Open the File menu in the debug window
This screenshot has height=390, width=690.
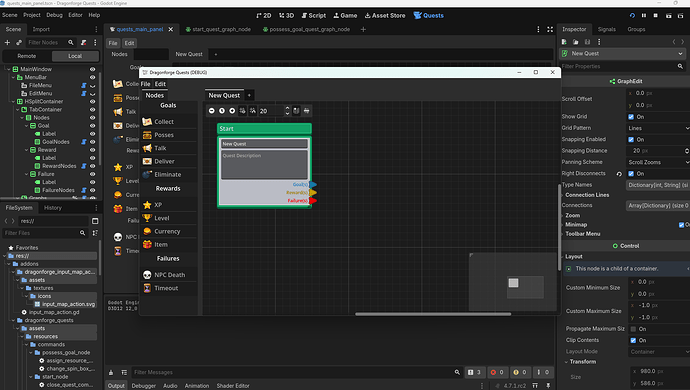[145, 84]
